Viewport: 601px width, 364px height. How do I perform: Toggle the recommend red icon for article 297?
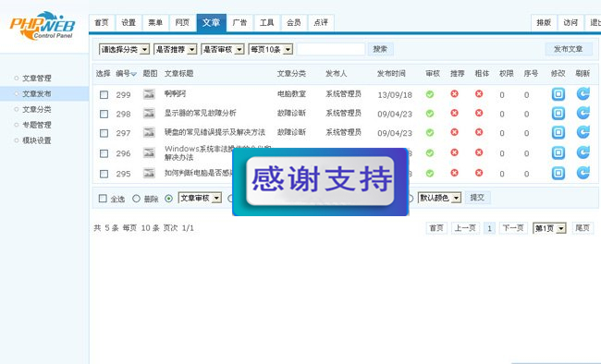(455, 132)
